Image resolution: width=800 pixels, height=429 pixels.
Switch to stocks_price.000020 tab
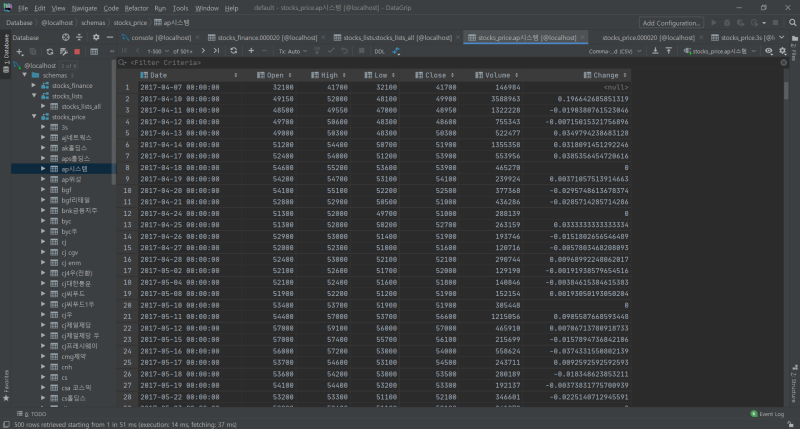(x=648, y=38)
